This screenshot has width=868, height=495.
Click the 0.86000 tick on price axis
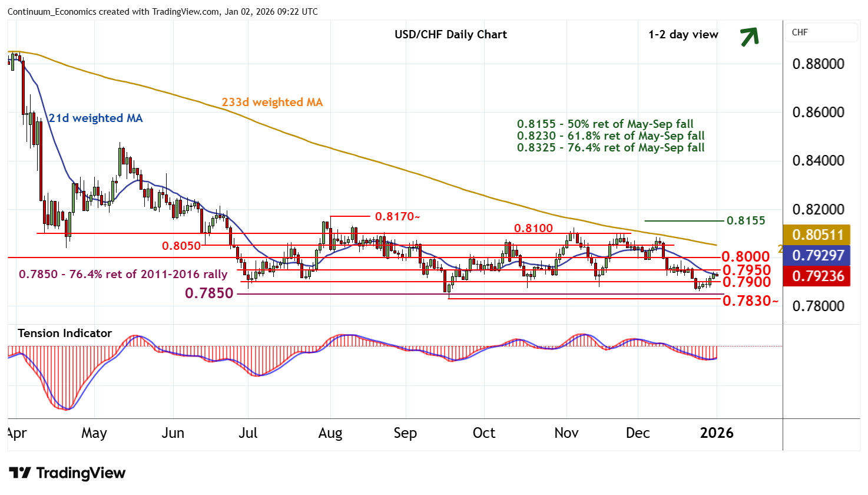pyautogui.click(x=818, y=112)
